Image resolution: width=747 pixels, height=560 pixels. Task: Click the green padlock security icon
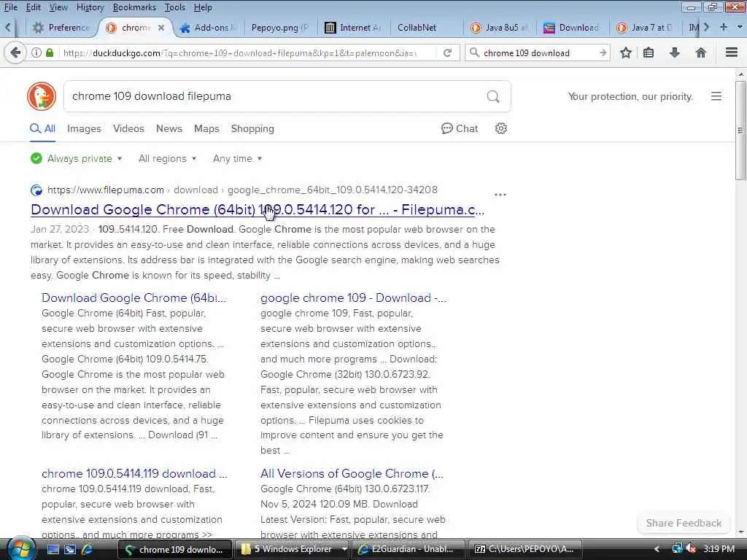coord(50,52)
